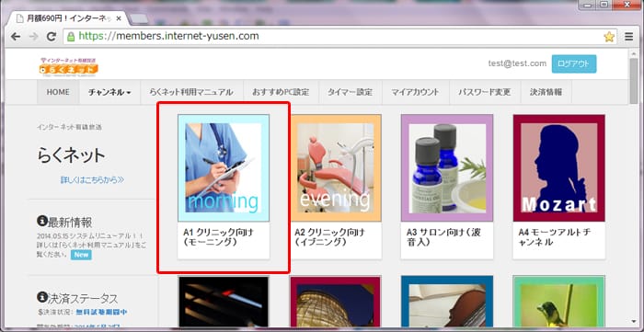Open the Chrome hamburger menu
This screenshot has width=644, height=332.
click(628, 37)
